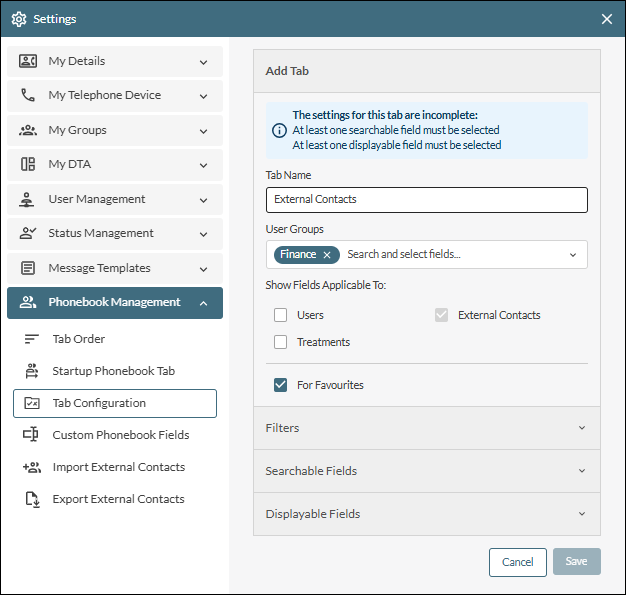Remove the Finance tag using its x icon

pos(327,255)
